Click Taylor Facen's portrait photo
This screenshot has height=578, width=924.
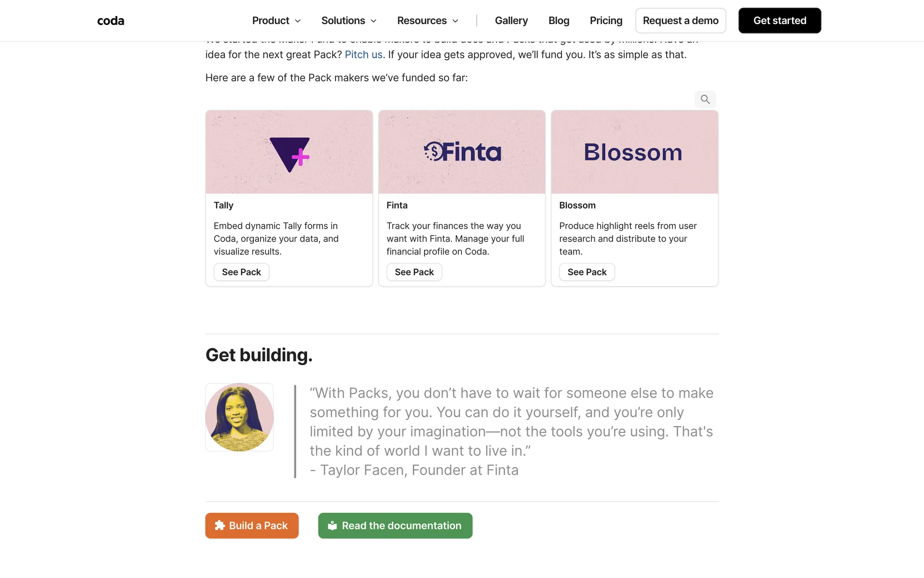click(x=240, y=417)
